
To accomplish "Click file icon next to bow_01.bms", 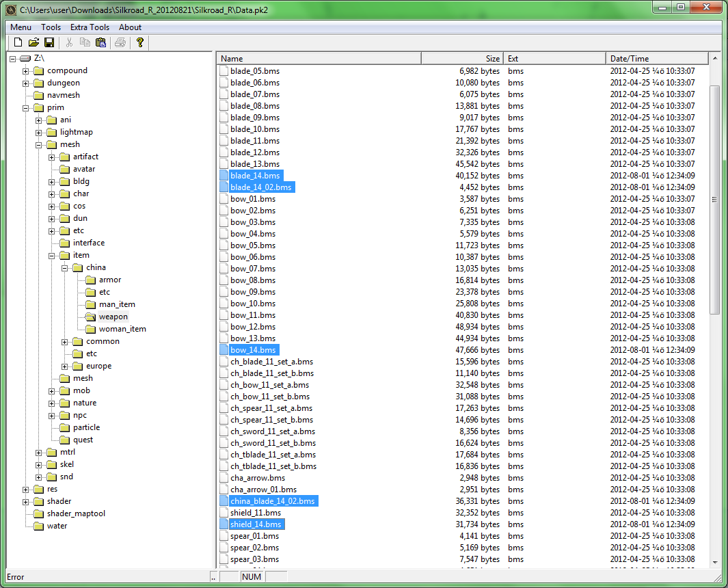I will pos(224,199).
